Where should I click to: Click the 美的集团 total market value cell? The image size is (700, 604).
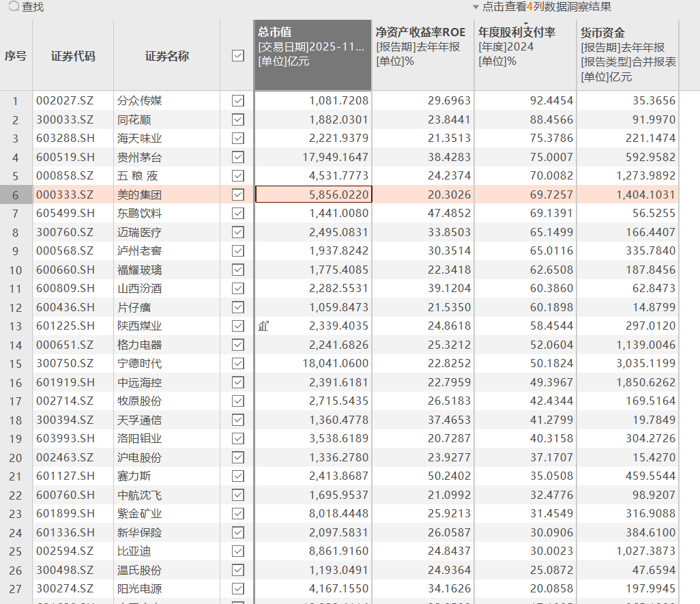click(x=313, y=195)
